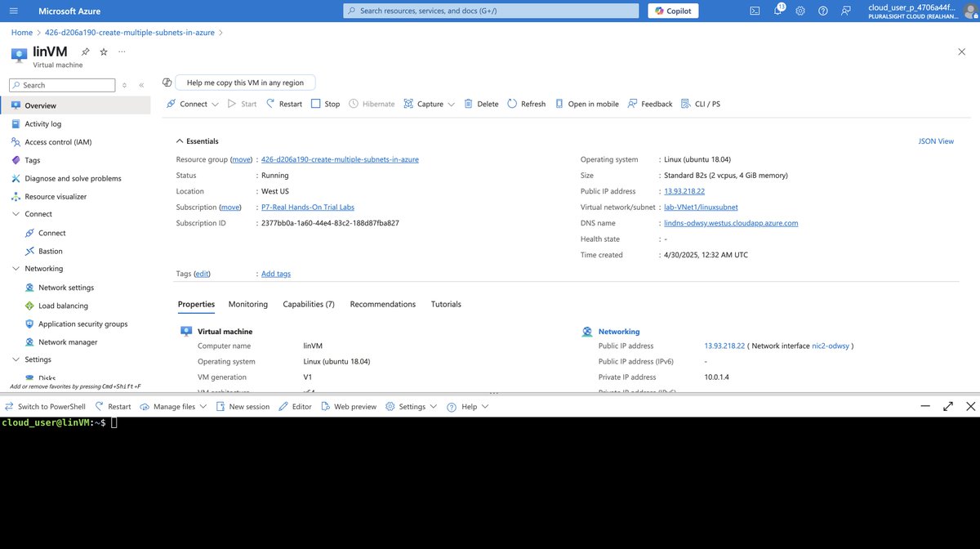The width and height of the screenshot is (980, 549).
Task: Open resource group link in Essentials
Action: pyautogui.click(x=340, y=159)
